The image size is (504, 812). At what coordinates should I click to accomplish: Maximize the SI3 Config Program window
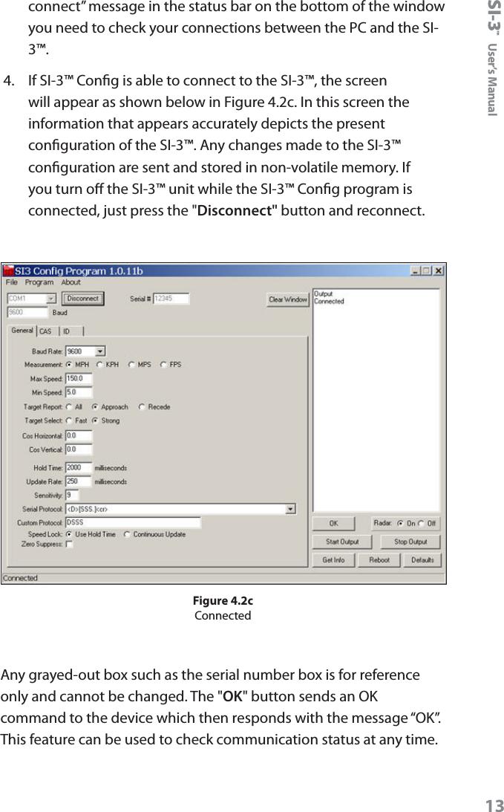pyautogui.click(x=426, y=271)
